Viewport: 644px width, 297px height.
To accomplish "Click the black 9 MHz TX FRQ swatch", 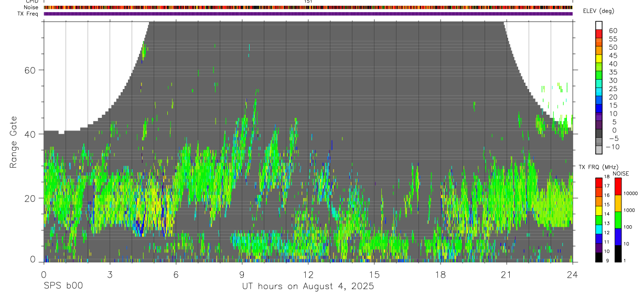I will 599,257.
